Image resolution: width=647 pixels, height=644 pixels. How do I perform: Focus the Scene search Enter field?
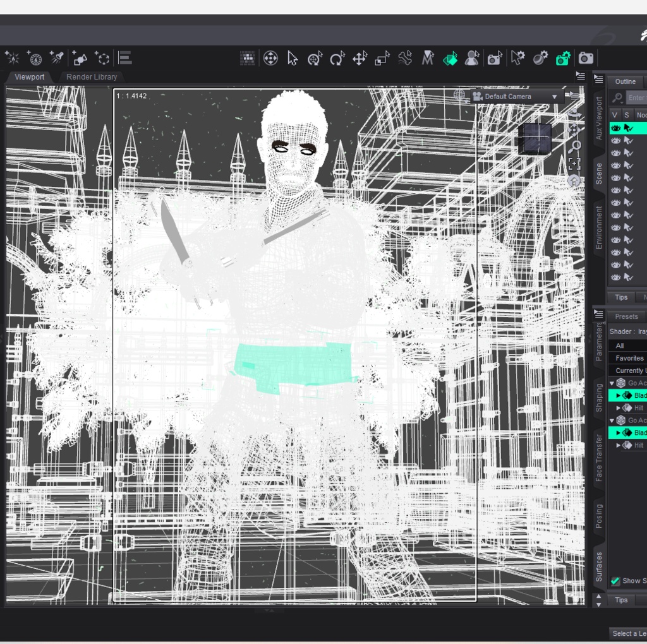pyautogui.click(x=636, y=98)
